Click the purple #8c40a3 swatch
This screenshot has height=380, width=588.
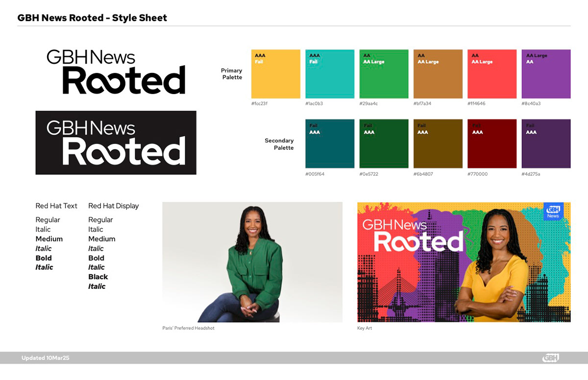coord(546,74)
